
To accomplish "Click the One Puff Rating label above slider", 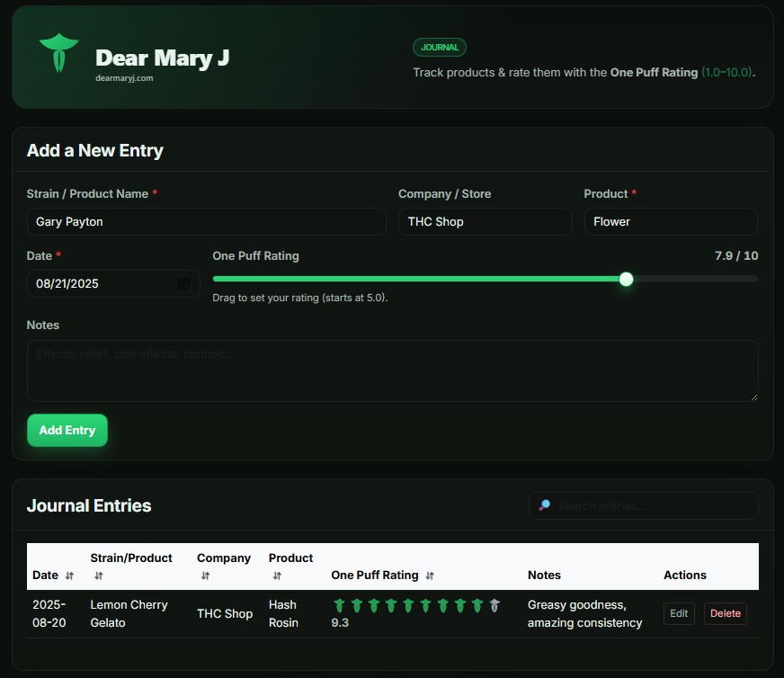I will point(255,255).
